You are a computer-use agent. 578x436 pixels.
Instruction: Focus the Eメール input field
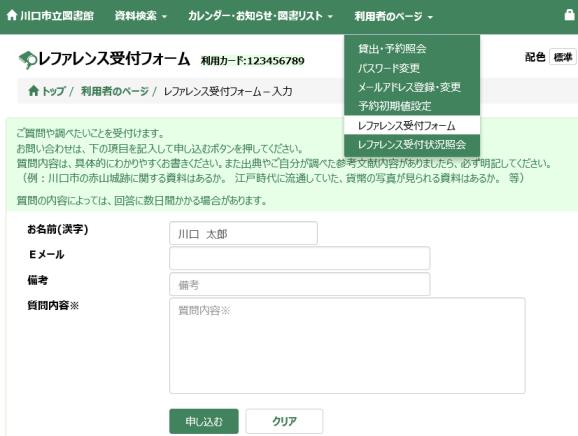300,258
